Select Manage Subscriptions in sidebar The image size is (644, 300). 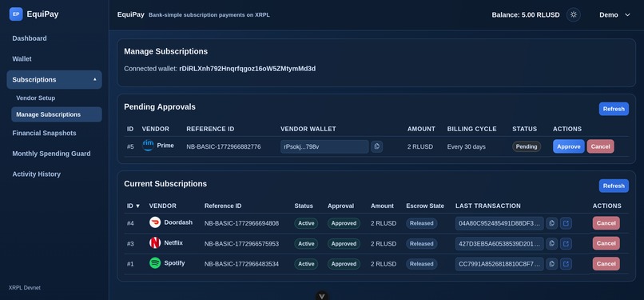(57, 114)
